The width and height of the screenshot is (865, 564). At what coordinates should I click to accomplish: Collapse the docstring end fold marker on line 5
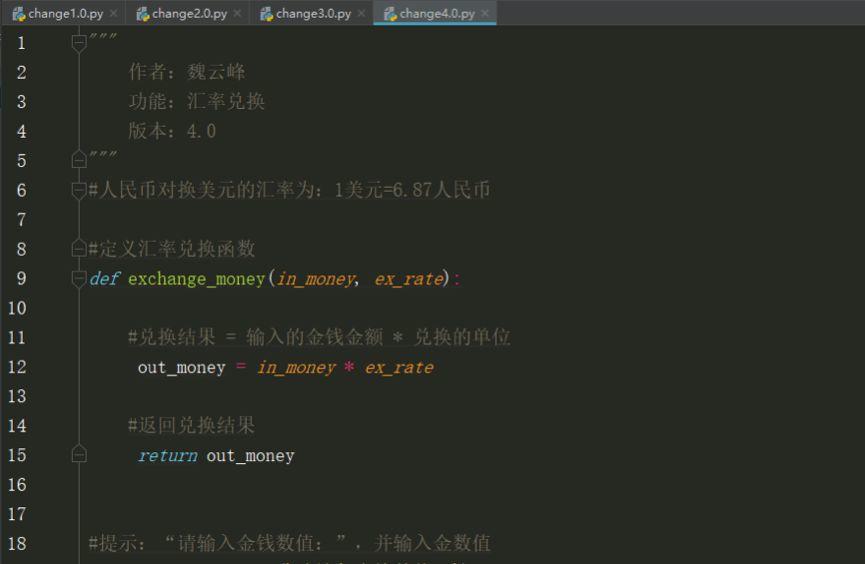[x=79, y=159]
